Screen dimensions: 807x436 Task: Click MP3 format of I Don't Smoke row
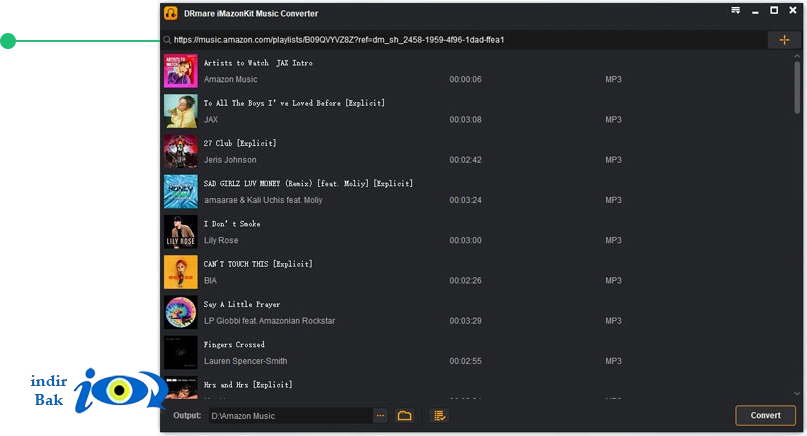coord(613,240)
